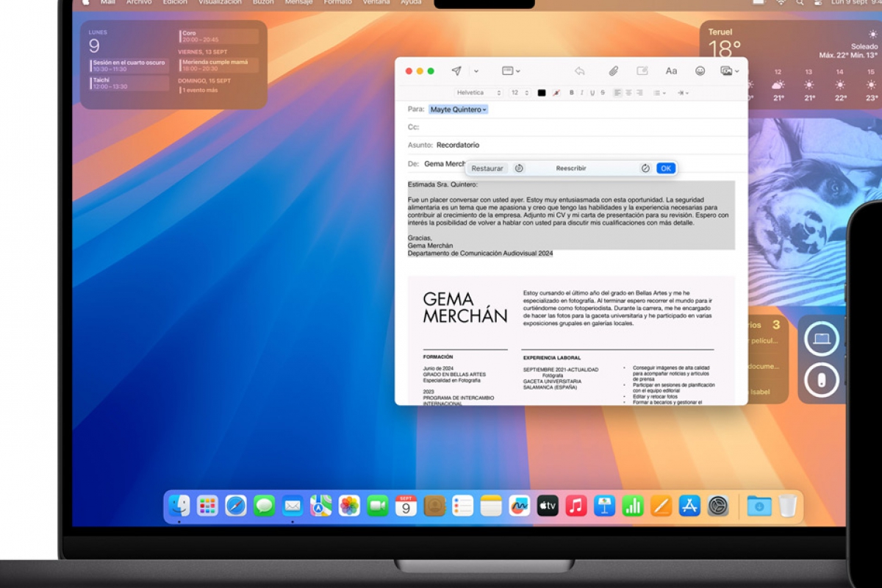The height and width of the screenshot is (588, 882).
Task: Select the center alignment icon
Action: (x=629, y=93)
